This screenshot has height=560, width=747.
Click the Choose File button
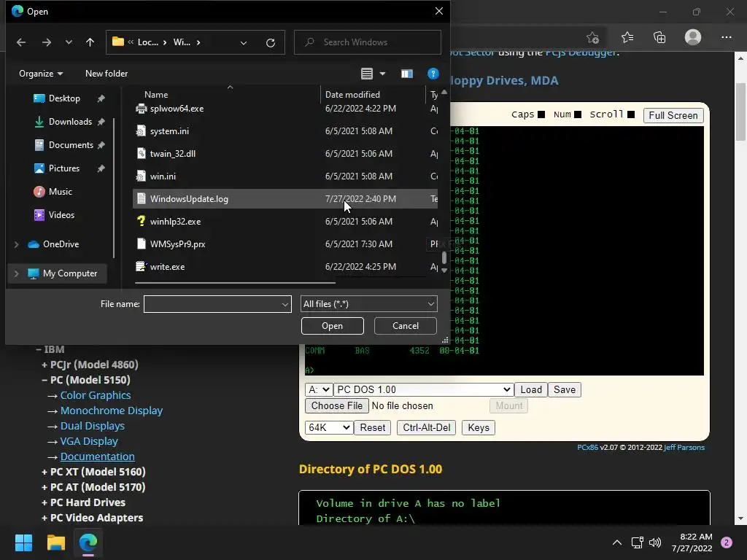point(337,405)
